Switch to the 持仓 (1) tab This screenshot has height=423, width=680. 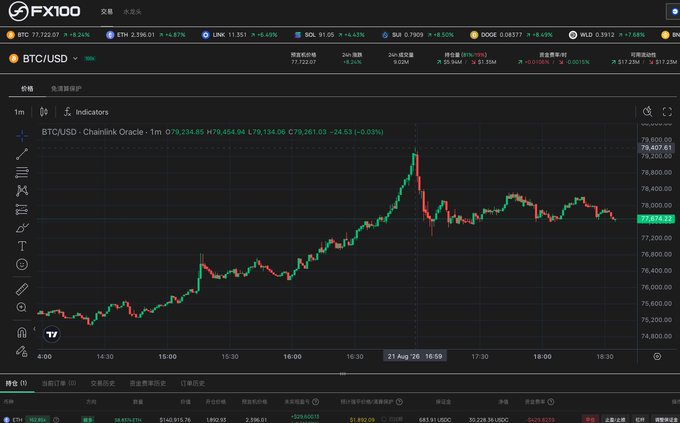pos(16,383)
